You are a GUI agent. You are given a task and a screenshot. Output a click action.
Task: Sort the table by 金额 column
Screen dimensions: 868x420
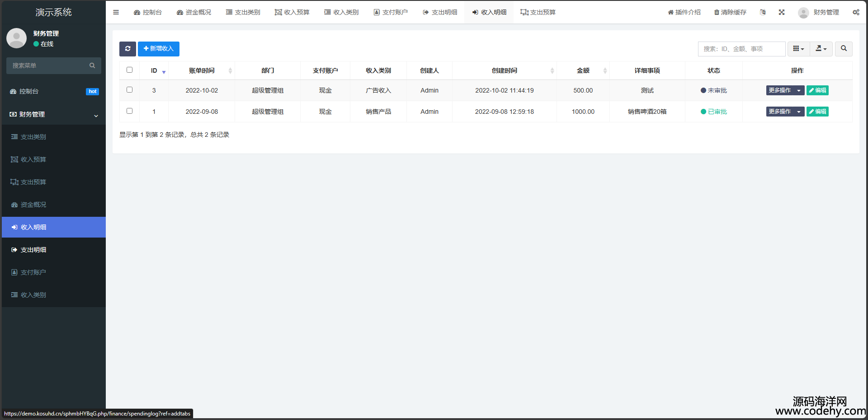coord(583,70)
